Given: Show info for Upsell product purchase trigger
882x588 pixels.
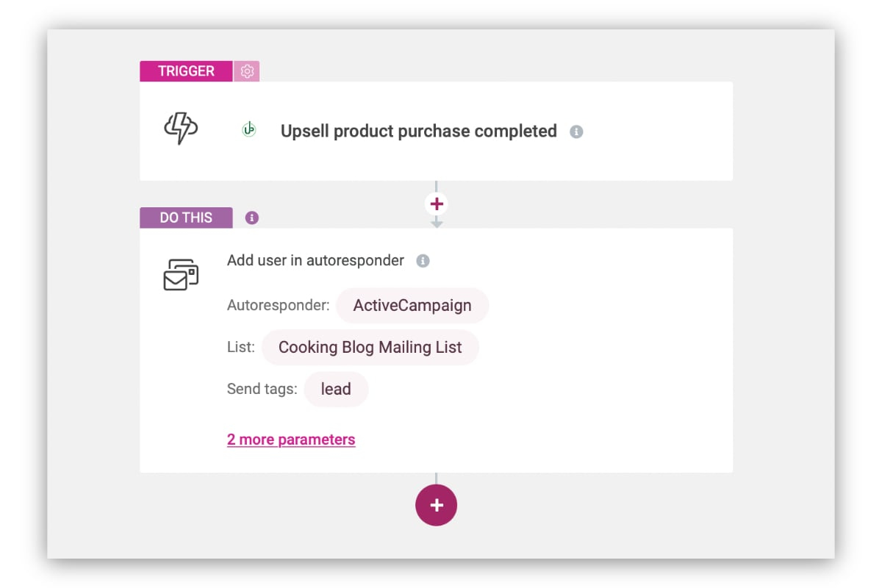Looking at the screenshot, I should [x=576, y=132].
